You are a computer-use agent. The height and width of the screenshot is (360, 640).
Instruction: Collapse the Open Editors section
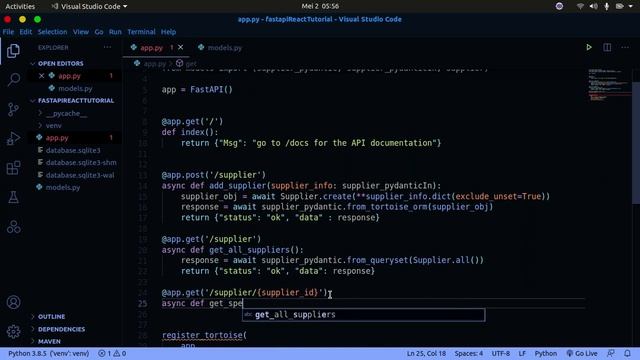pos(60,64)
